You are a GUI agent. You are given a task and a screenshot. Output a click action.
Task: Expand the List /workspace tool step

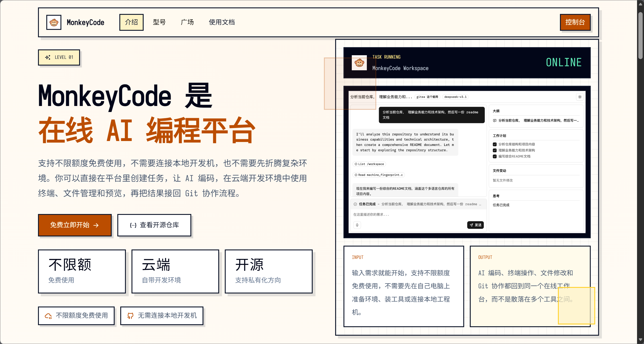click(x=369, y=164)
